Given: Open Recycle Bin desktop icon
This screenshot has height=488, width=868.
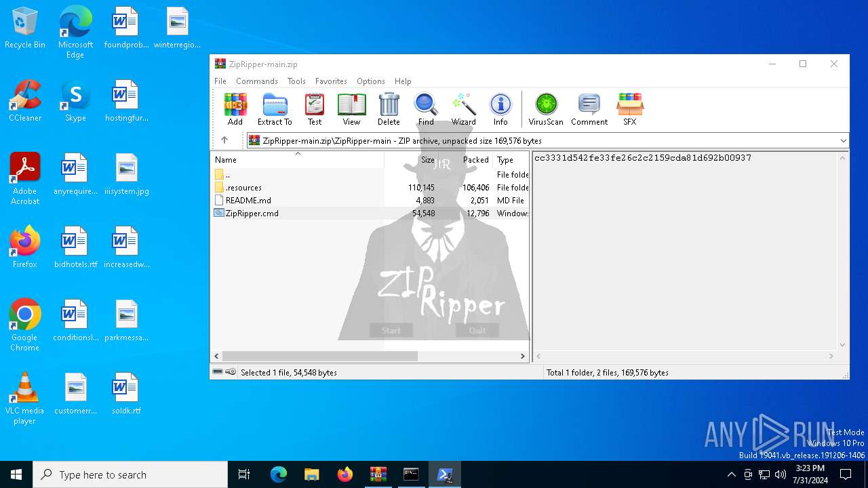Looking at the screenshot, I should point(25,28).
